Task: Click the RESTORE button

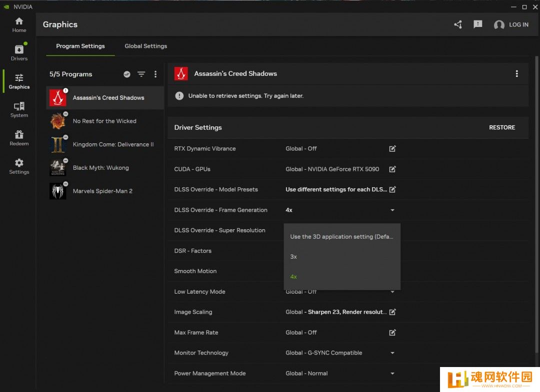Action: (x=502, y=127)
